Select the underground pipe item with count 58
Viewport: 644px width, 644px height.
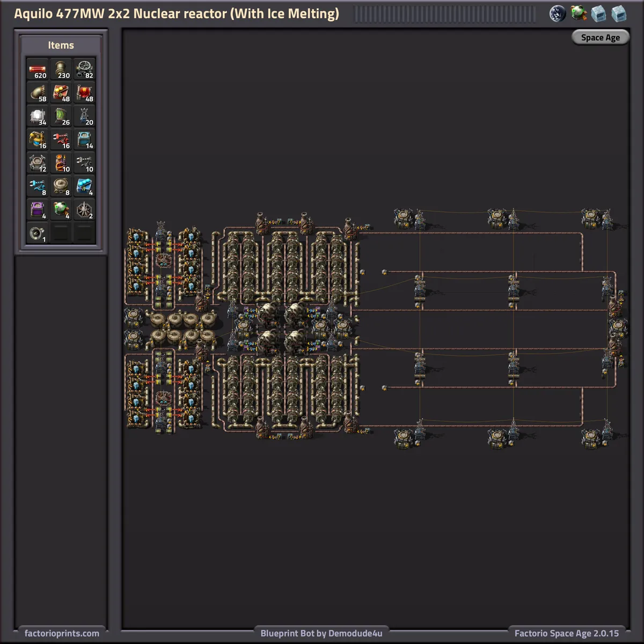(38, 93)
